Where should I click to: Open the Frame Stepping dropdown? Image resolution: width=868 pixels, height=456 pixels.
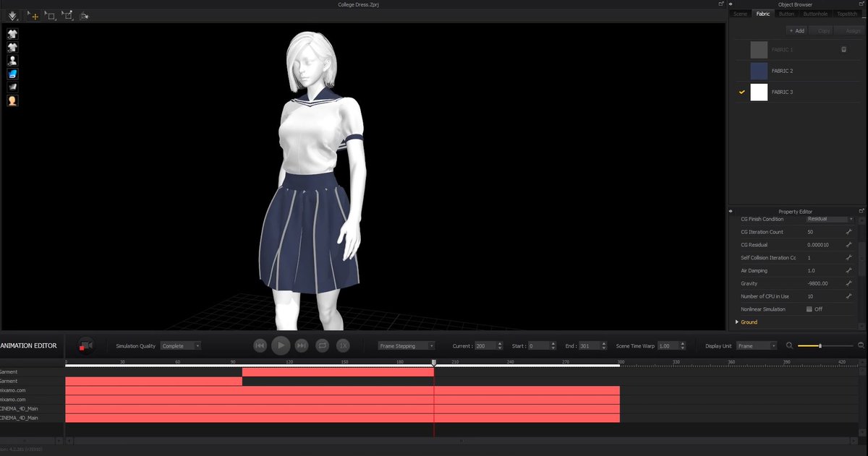(x=405, y=345)
